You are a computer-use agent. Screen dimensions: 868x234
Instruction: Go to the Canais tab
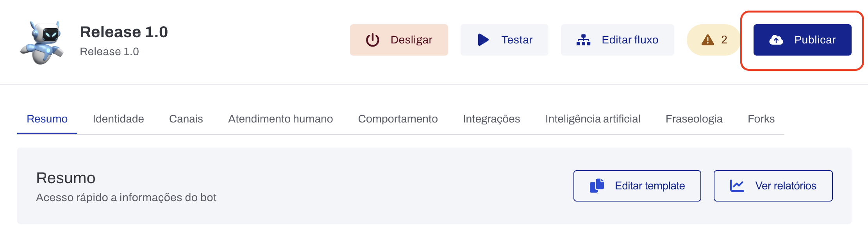(x=186, y=119)
